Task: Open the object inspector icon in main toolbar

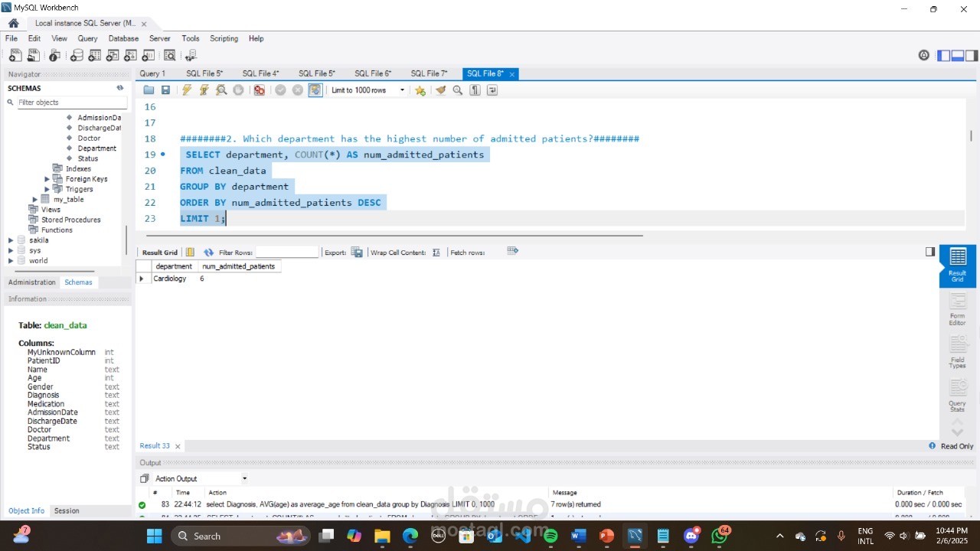Action: 54,55
